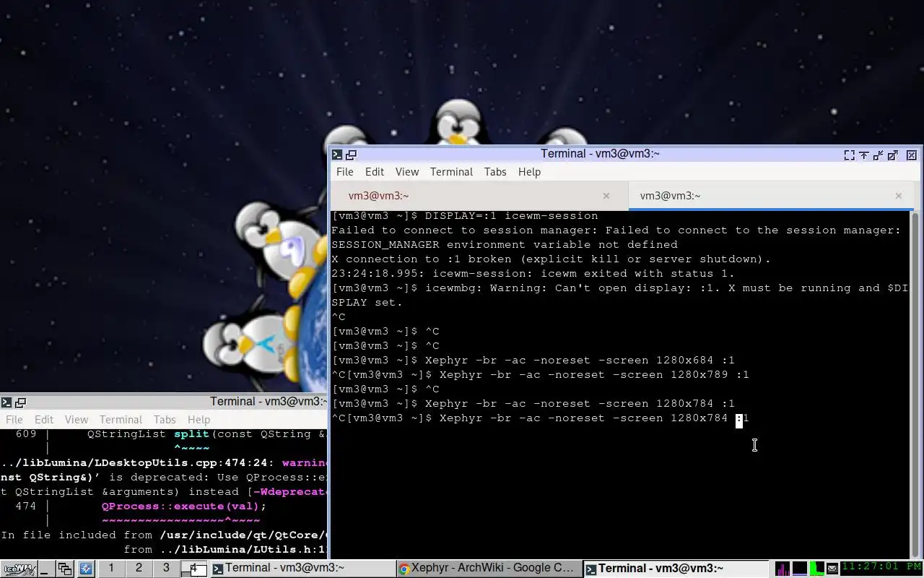Toggle fullscreen icon on front Terminal titlebar
This screenshot has width=924, height=578.
pos(850,155)
